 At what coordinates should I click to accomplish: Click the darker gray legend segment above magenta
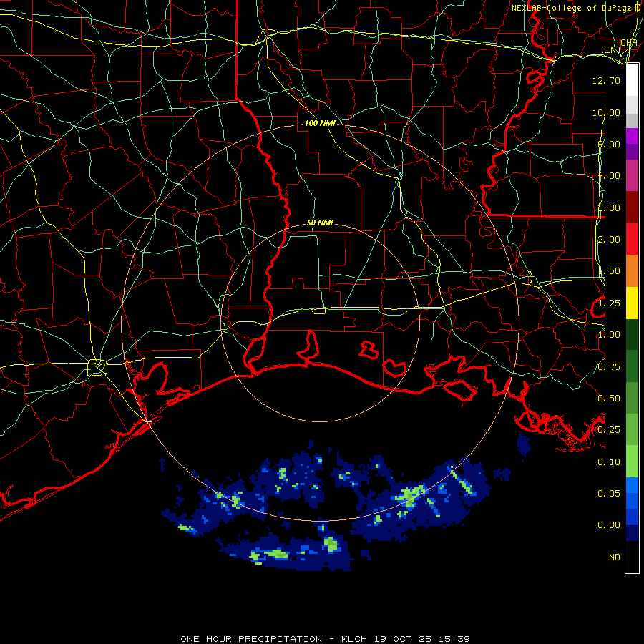pos(632,120)
